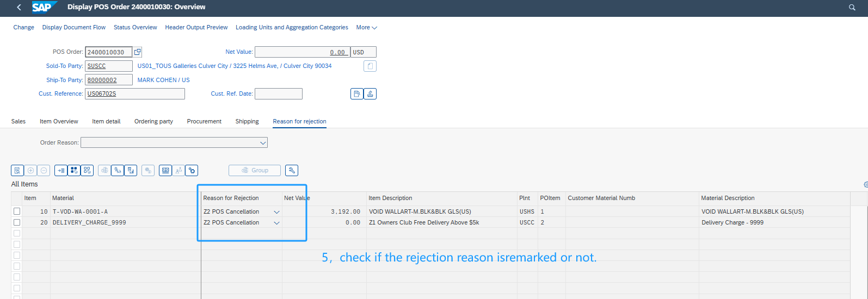The height and width of the screenshot is (299, 868).
Task: Expand rejection reason dropdown for item 20
Action: [x=276, y=223]
